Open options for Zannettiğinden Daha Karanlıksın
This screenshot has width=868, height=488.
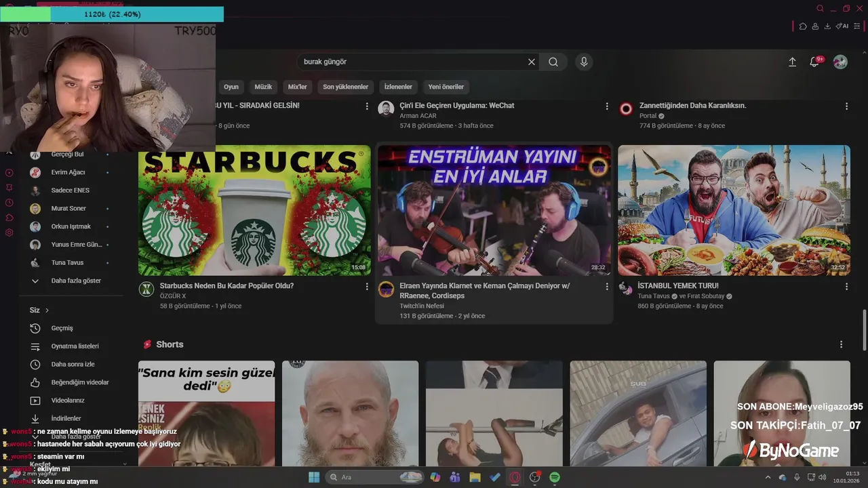click(x=846, y=106)
